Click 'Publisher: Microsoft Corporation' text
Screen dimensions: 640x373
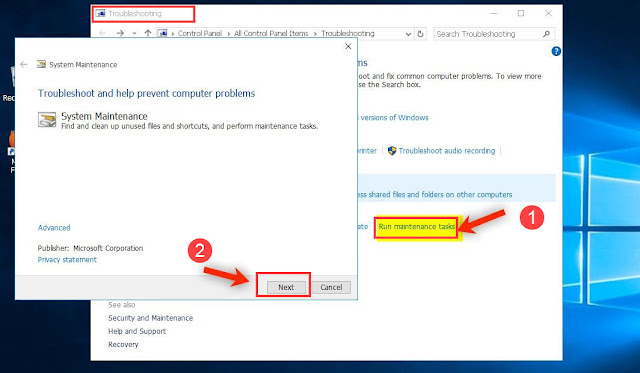coord(90,248)
